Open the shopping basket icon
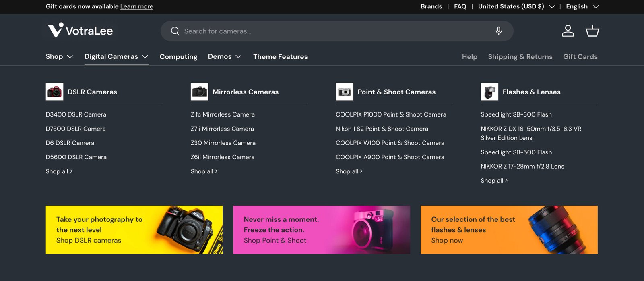The width and height of the screenshot is (644, 281). (x=592, y=31)
